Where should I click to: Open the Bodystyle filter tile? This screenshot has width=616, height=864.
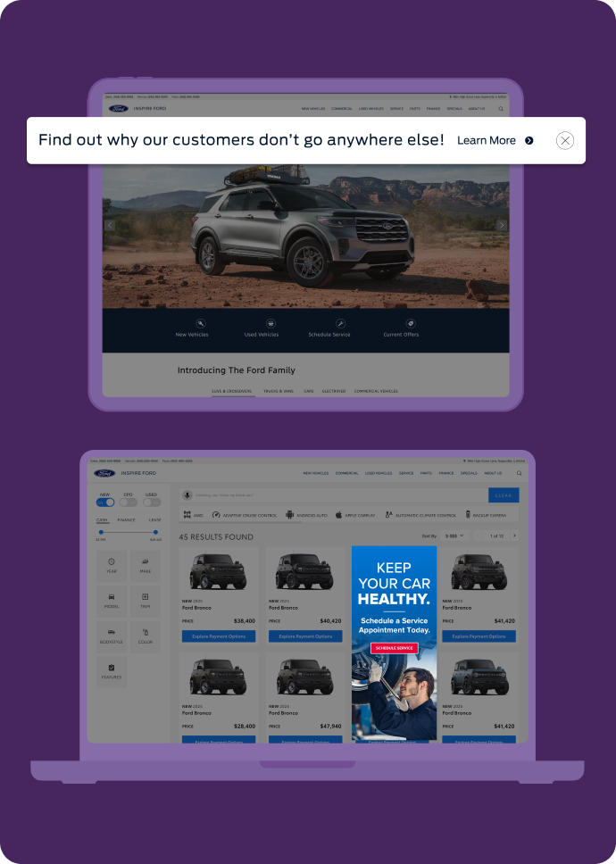pyautogui.click(x=112, y=636)
